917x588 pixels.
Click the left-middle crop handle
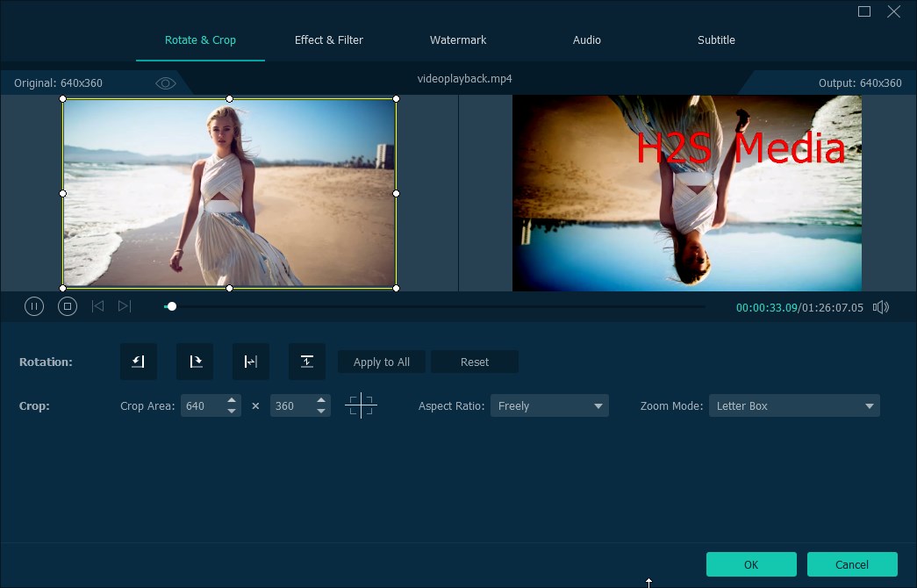tap(62, 193)
